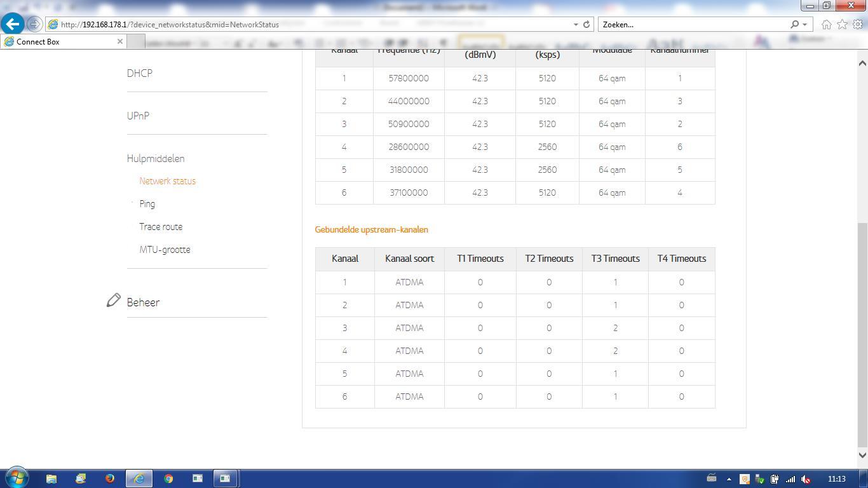Open the Ping tool link
The width and height of the screenshot is (868, 488).
point(147,204)
